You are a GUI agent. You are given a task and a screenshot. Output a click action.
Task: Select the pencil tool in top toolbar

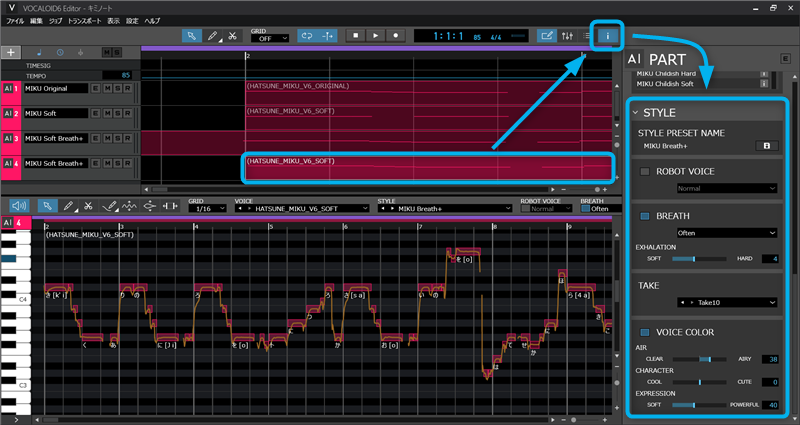coord(212,36)
